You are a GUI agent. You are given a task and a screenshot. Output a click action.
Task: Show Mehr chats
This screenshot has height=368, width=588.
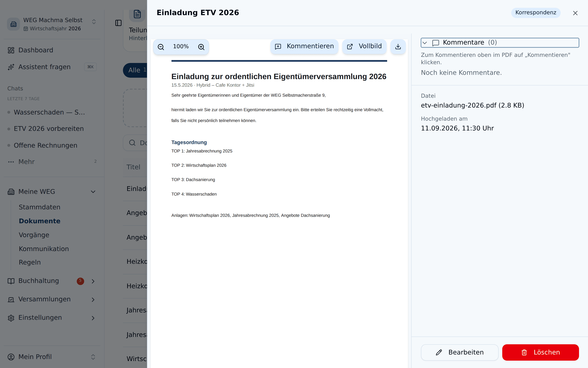point(52,162)
